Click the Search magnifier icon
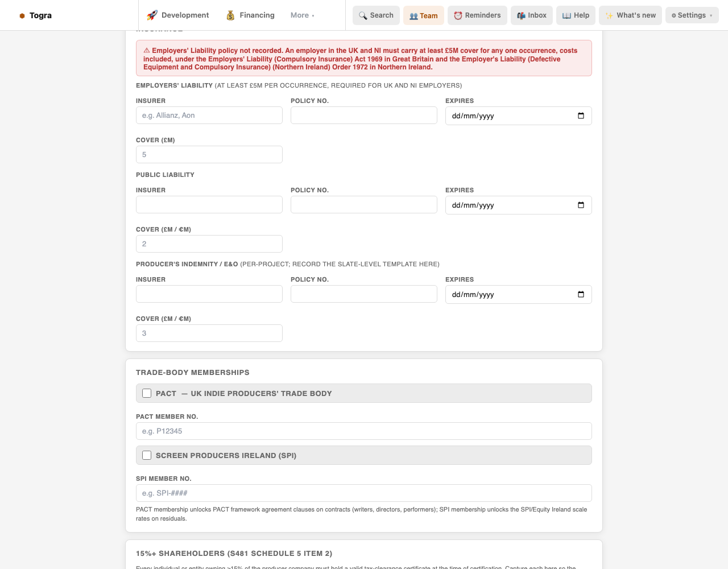The image size is (728, 569). click(x=363, y=15)
